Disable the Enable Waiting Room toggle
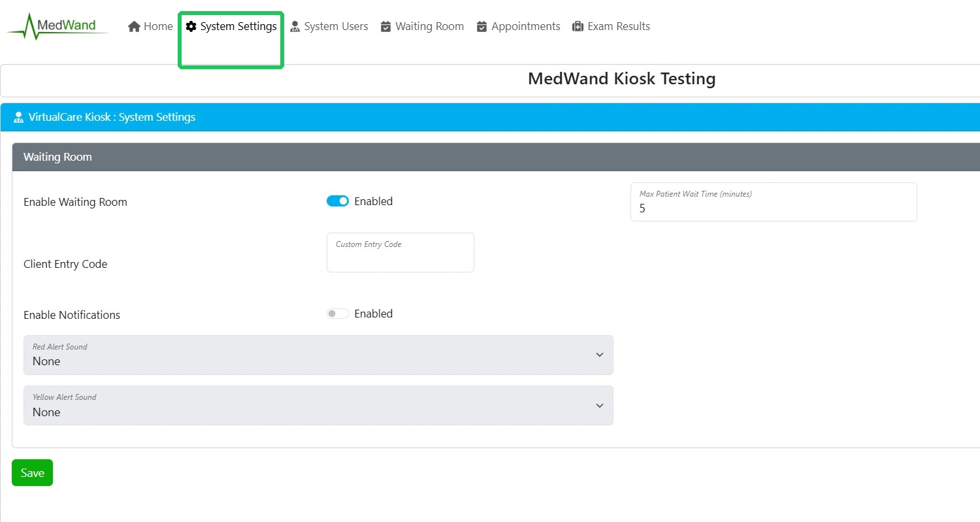 click(x=338, y=201)
